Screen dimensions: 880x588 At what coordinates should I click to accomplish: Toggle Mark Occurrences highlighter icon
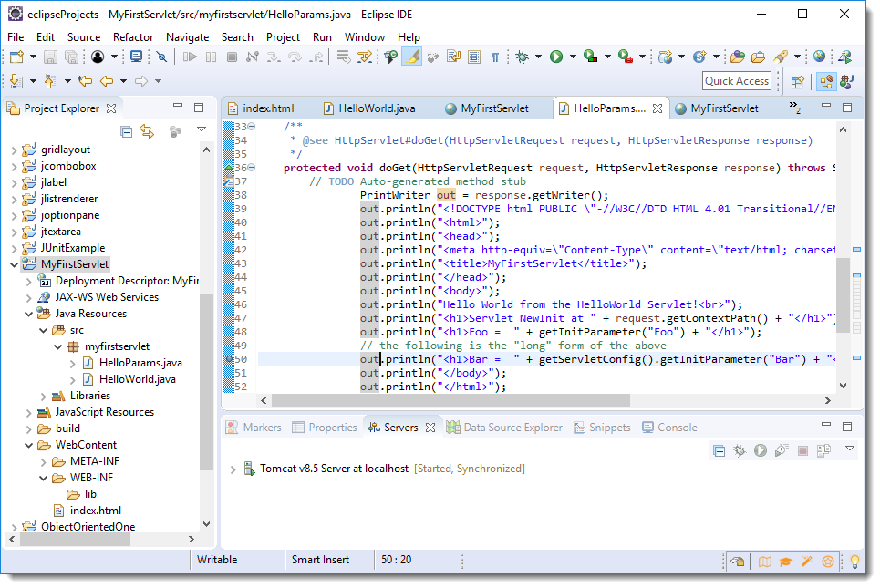pyautogui.click(x=412, y=57)
